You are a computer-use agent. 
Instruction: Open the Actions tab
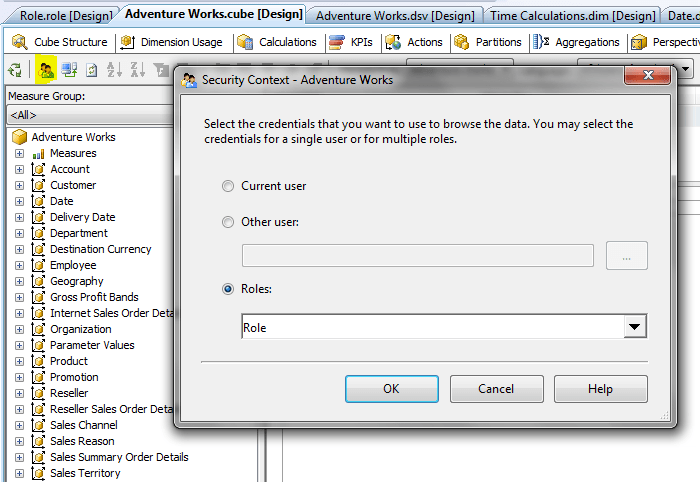point(414,42)
